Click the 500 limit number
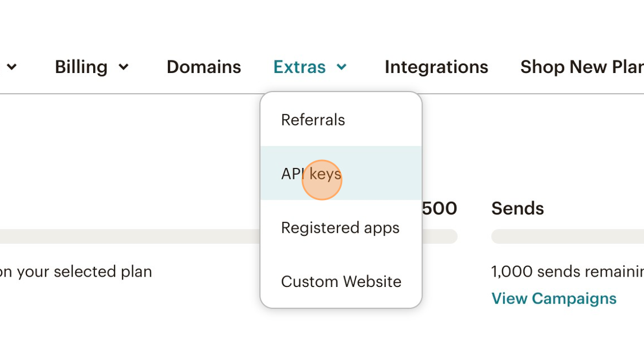The width and height of the screenshot is (644, 360). pyautogui.click(x=439, y=208)
